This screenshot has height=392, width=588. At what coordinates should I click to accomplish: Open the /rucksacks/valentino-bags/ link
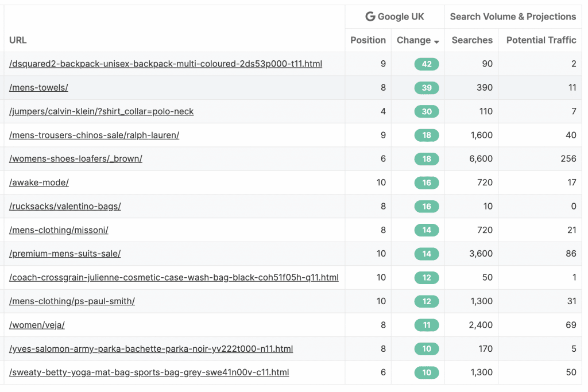point(65,207)
